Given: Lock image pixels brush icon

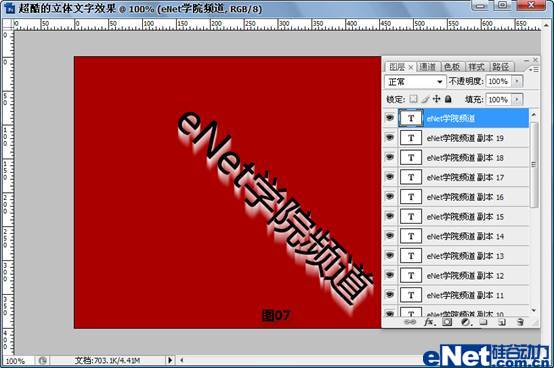Looking at the screenshot, I should pyautogui.click(x=425, y=99).
